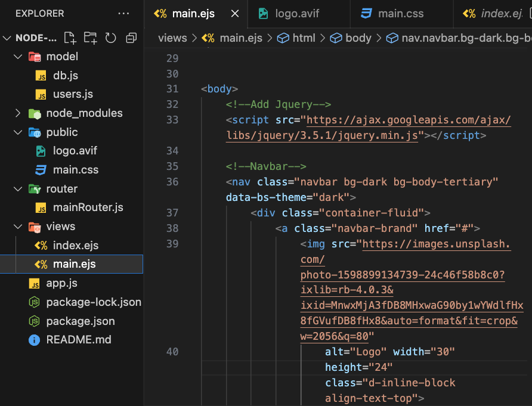Click the EJS icon beside index.ejs in tree

click(x=41, y=246)
